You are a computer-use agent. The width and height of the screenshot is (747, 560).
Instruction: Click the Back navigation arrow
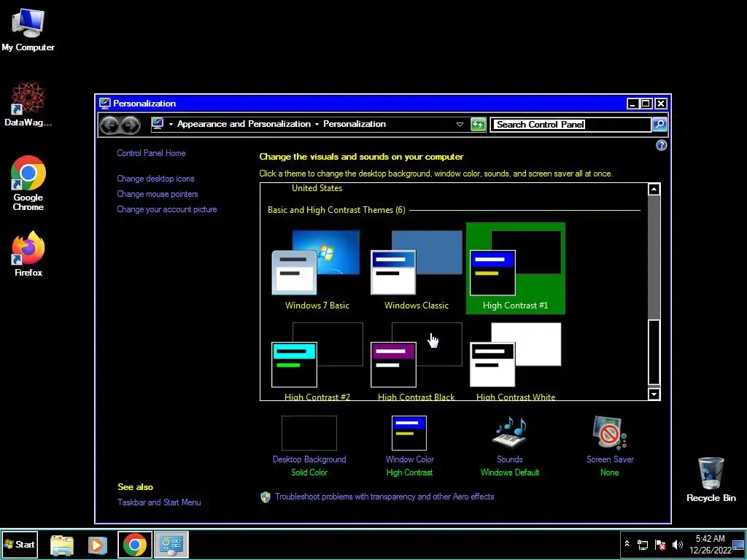[x=109, y=125]
